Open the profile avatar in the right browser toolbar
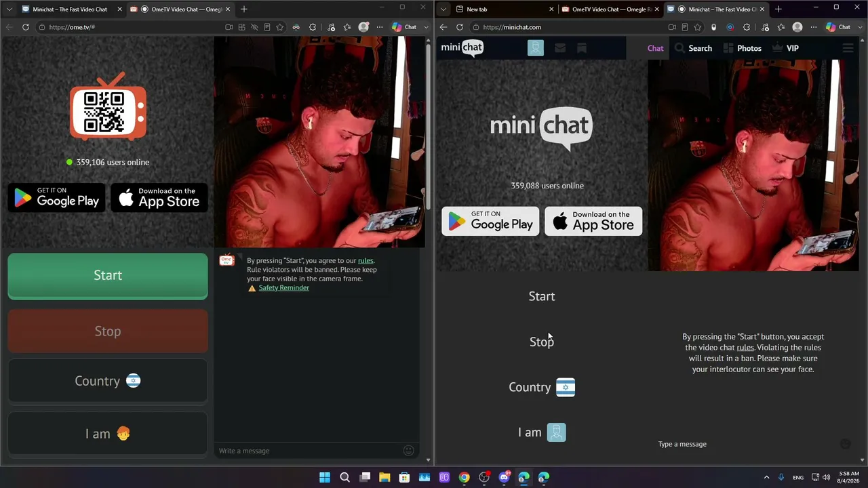The height and width of the screenshot is (488, 868). click(797, 27)
